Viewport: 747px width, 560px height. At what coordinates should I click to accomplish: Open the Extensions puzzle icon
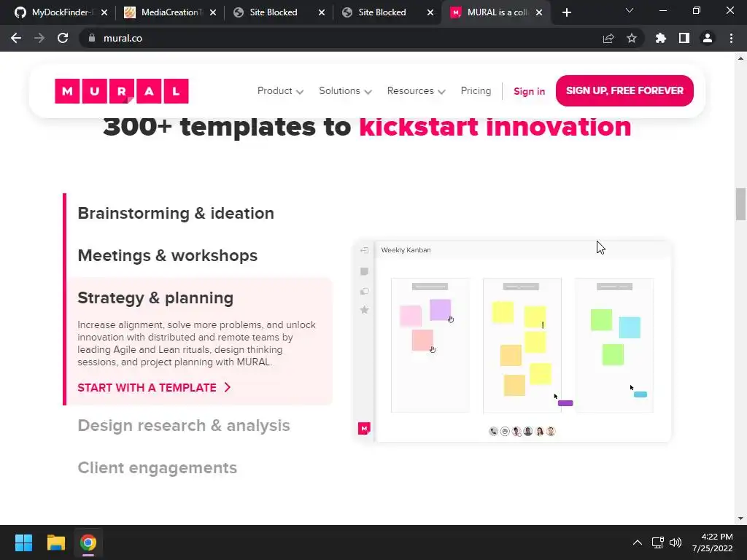coord(661,38)
